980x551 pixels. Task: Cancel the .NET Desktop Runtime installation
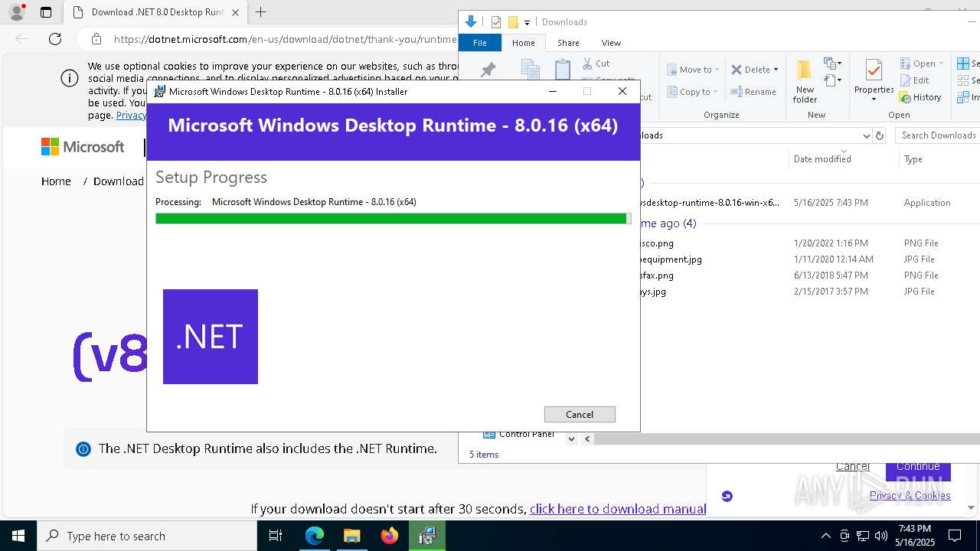tap(580, 414)
